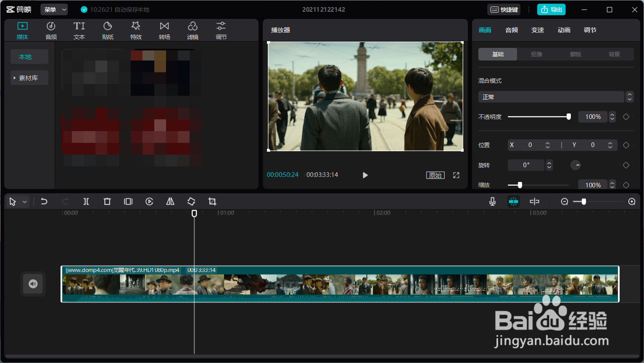Open the 调节 (Adjust) tool in top toolbar
644x363 pixels.
point(221,31)
